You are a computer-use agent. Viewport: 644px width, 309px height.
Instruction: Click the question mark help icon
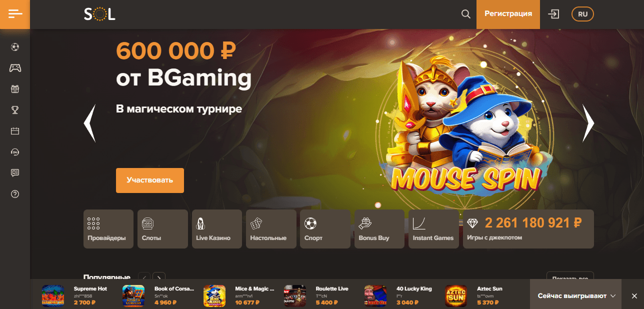pyautogui.click(x=15, y=194)
